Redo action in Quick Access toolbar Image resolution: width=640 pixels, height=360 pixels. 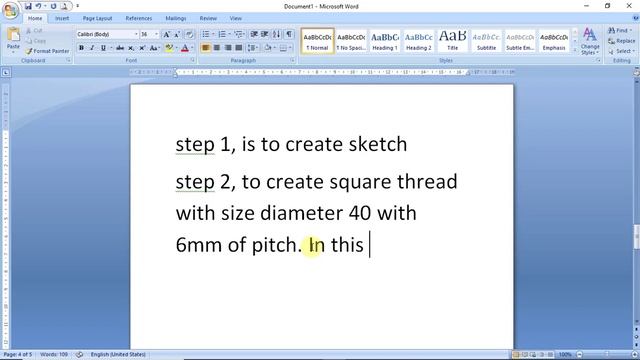click(53, 6)
